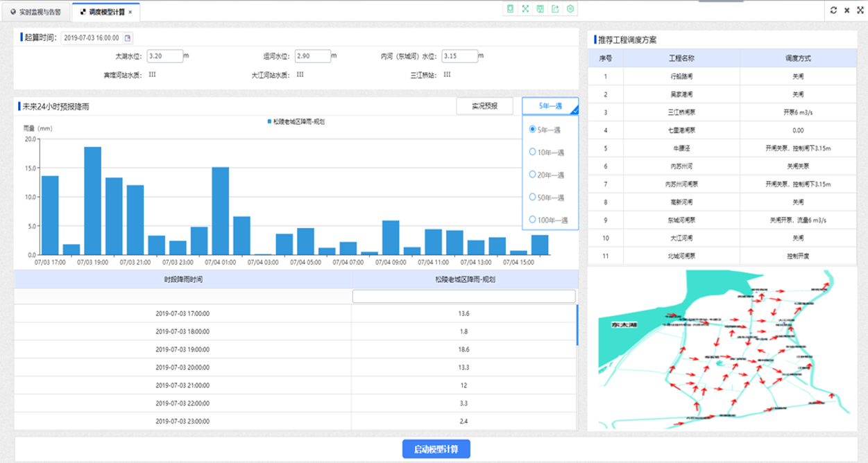868x463 pixels.
Task: Close the 调度模型计算 tab
Action: tap(130, 12)
